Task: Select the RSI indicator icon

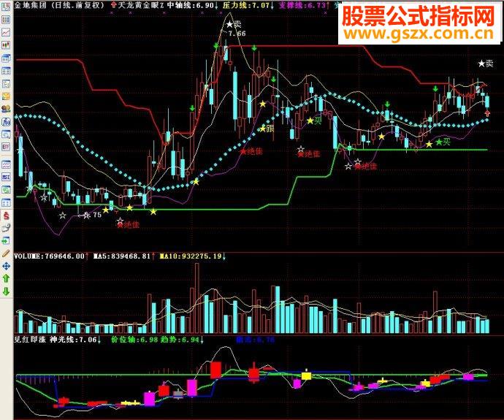Action: [x=6, y=177]
